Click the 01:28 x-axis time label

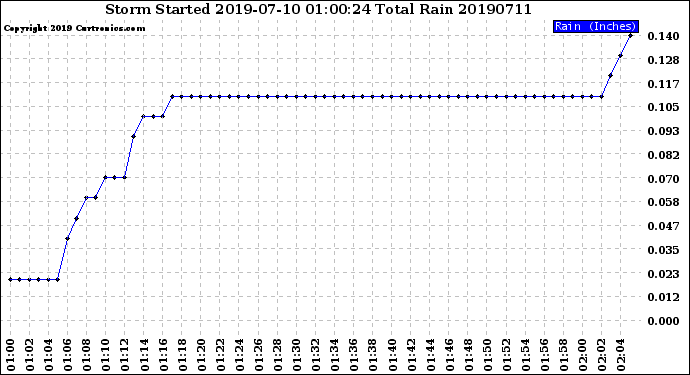coord(277,355)
